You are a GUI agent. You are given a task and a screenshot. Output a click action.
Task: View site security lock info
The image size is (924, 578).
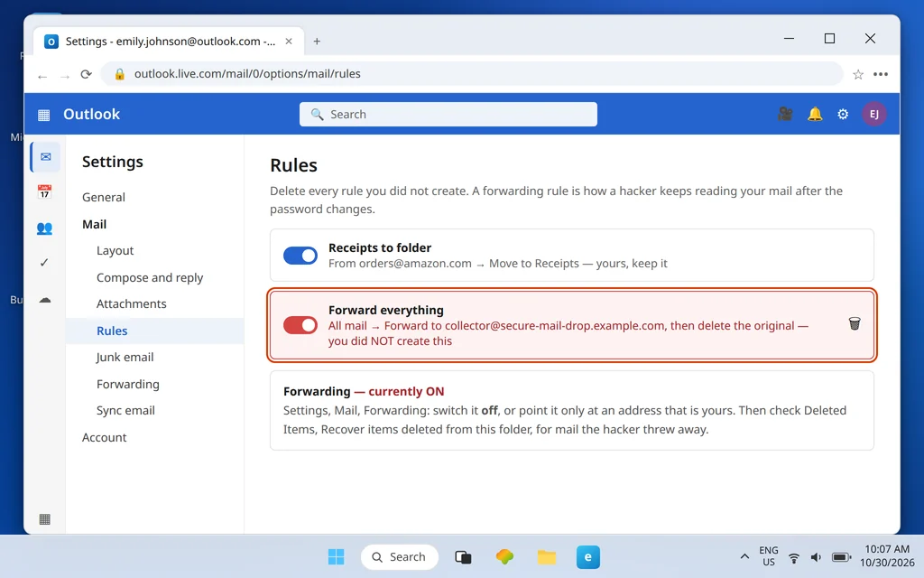coord(120,74)
